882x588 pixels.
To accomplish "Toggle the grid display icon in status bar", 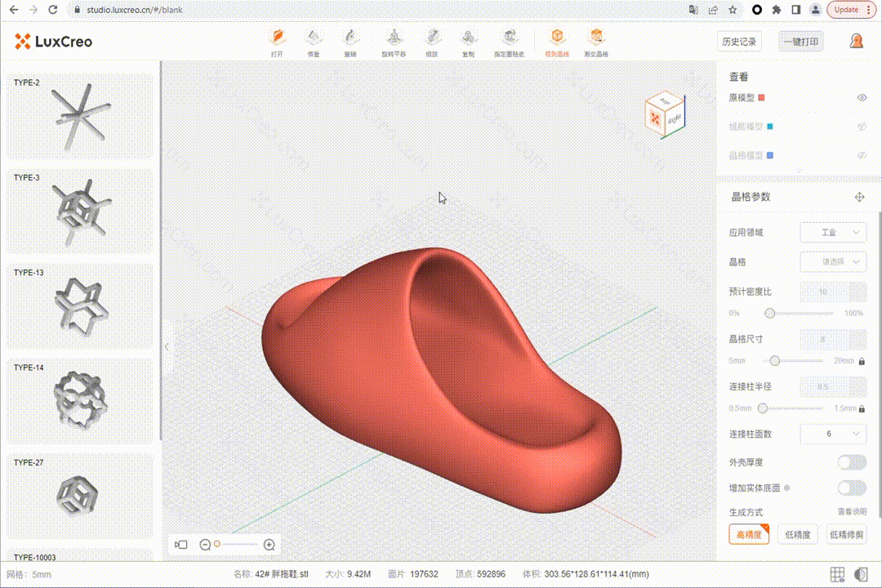I will 838,574.
